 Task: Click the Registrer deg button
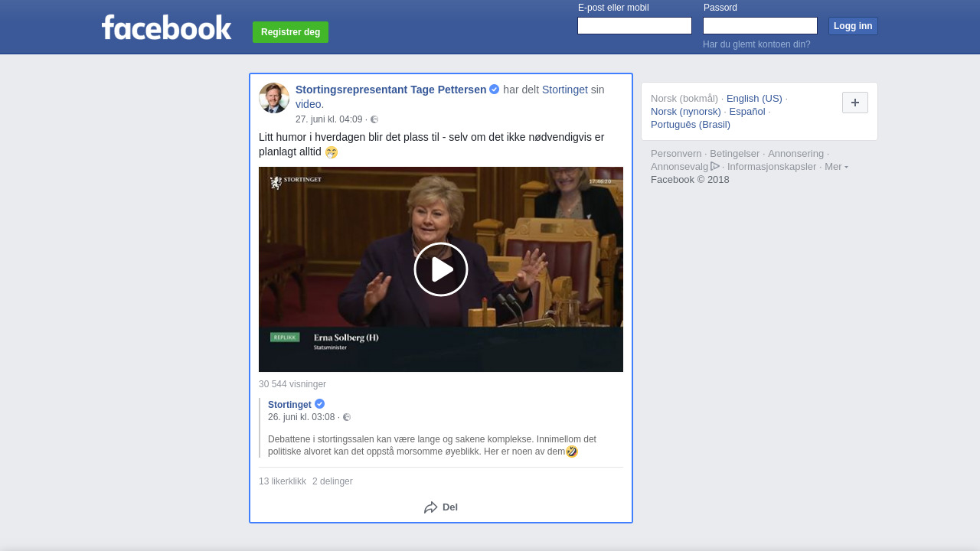[290, 32]
